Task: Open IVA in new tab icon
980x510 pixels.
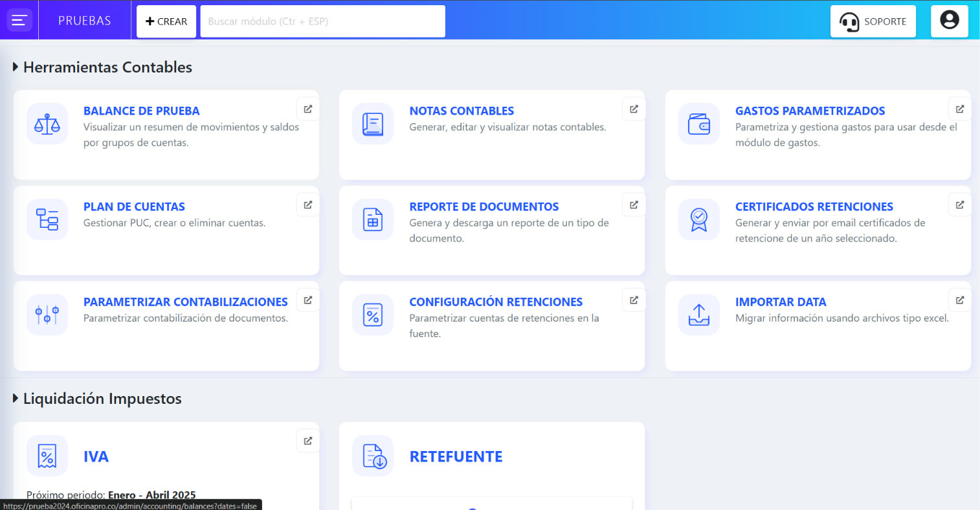Action: 308,441
